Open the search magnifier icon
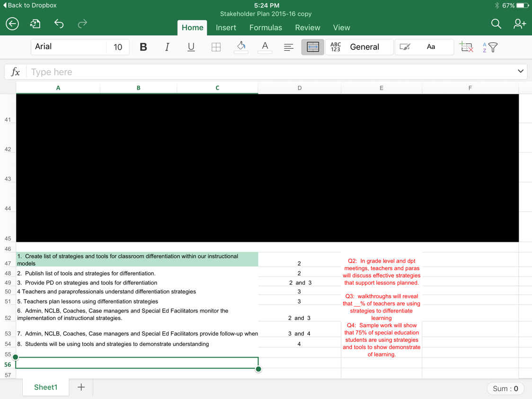The image size is (532, 399). tap(496, 24)
